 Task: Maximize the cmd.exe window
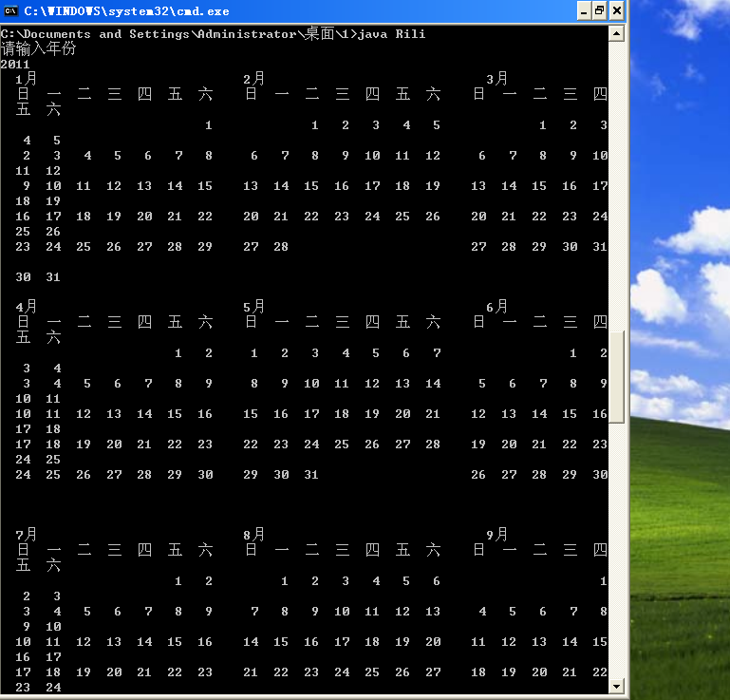pyautogui.click(x=600, y=10)
